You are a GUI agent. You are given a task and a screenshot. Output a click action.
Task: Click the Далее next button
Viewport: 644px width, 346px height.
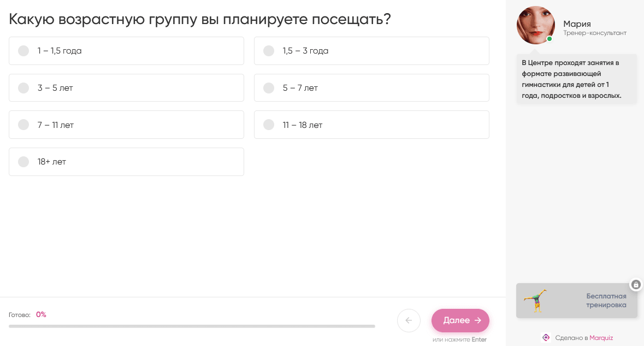[460, 320]
